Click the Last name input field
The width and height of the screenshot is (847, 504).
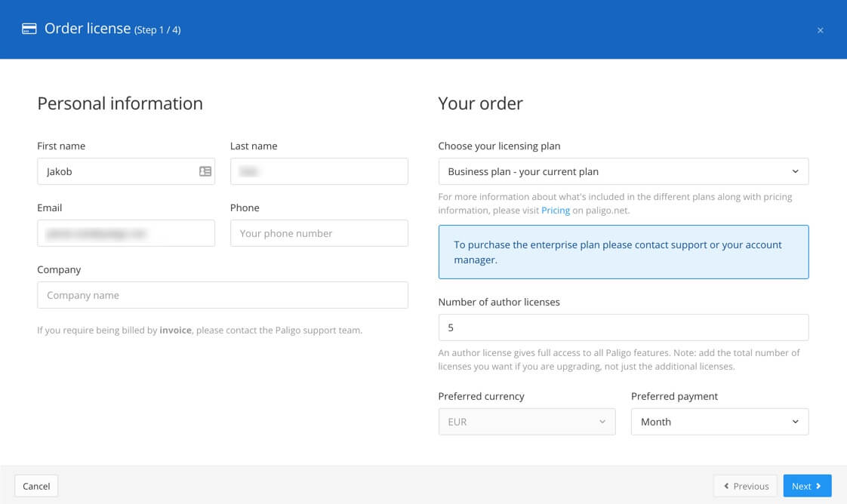319,171
